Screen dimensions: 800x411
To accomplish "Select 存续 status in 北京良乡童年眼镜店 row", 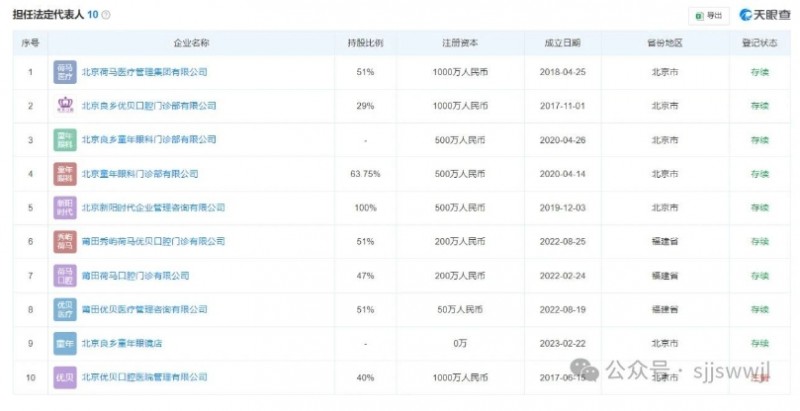I will coord(759,343).
